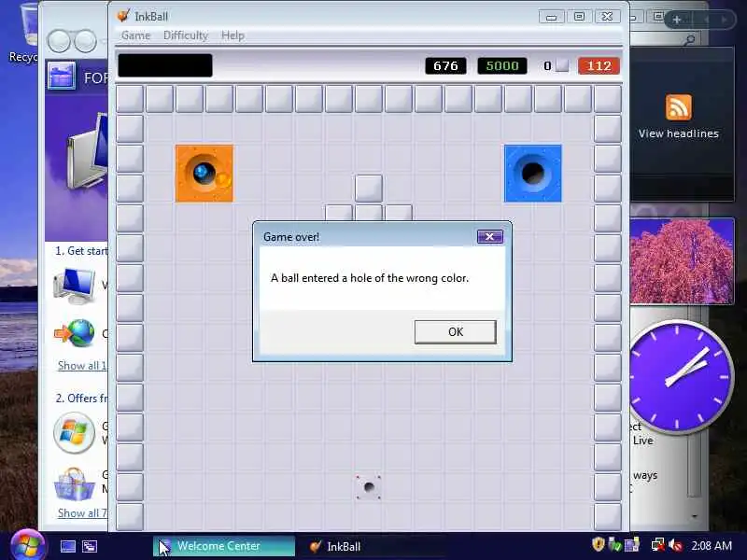
Task: Click OK in the Game over dialog
Action: (455, 332)
